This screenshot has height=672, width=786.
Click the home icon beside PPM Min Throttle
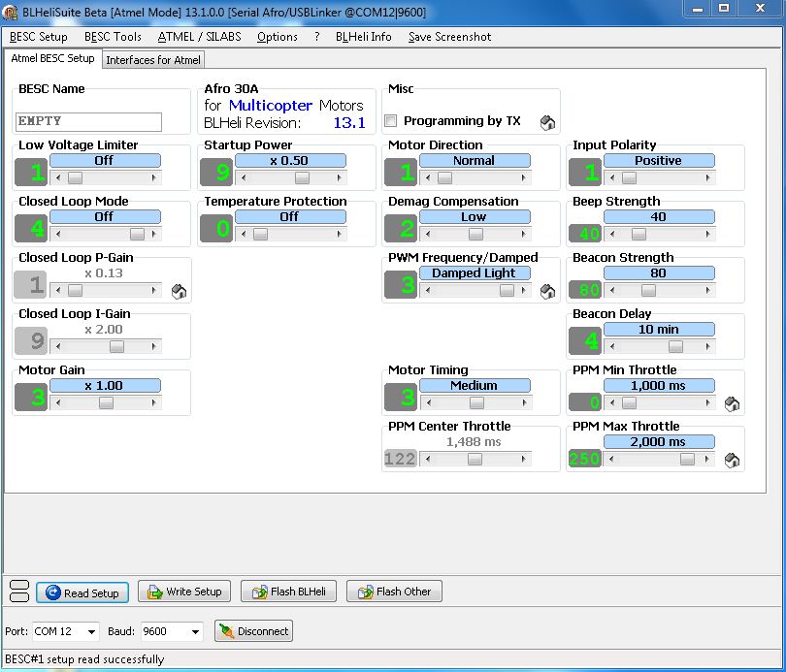pos(732,403)
